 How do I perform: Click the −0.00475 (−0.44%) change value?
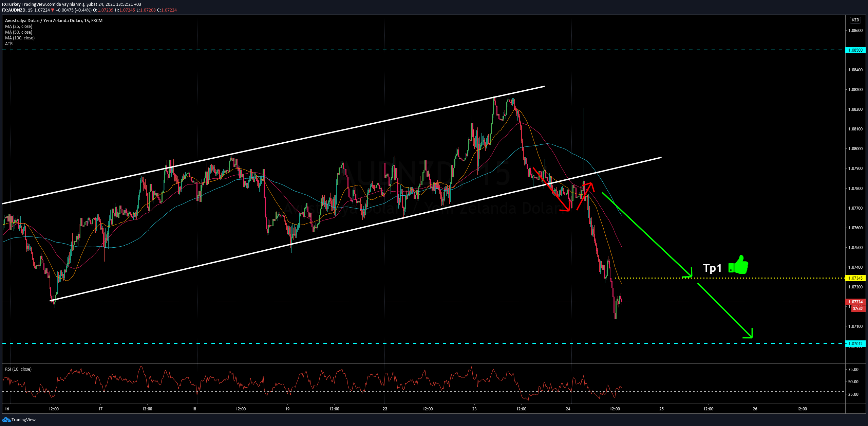(x=74, y=10)
